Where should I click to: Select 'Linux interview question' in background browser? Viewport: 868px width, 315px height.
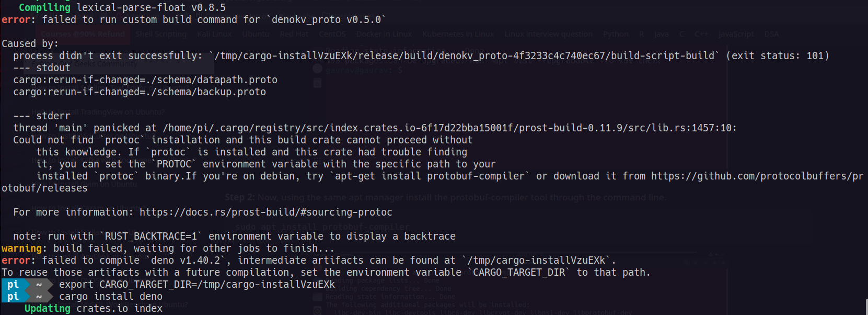(x=548, y=34)
